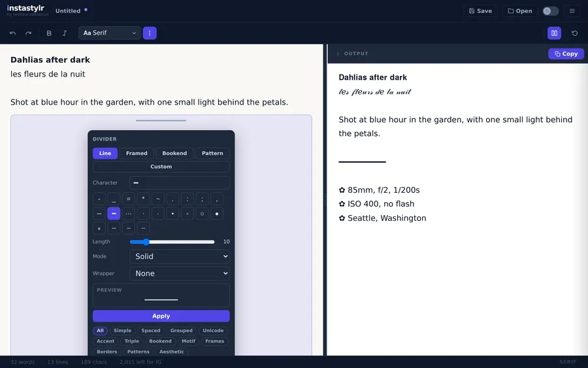Click the highlighted heavy dash tile

[114, 214]
